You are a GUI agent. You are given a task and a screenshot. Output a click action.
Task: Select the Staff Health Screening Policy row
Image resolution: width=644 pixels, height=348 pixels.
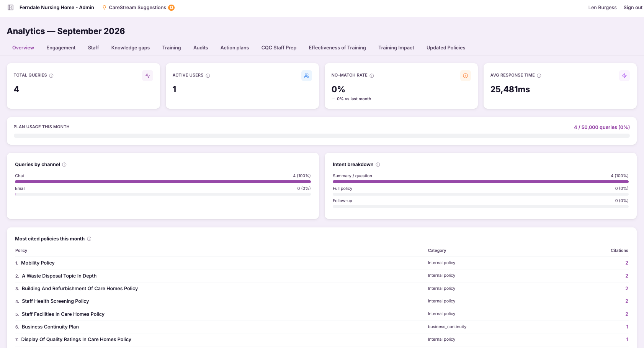point(322,301)
